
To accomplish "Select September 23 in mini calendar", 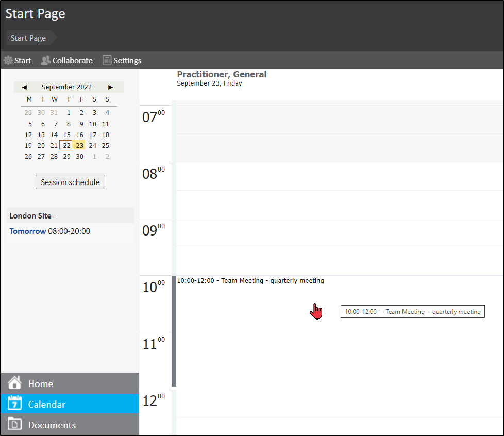I will 79,145.
